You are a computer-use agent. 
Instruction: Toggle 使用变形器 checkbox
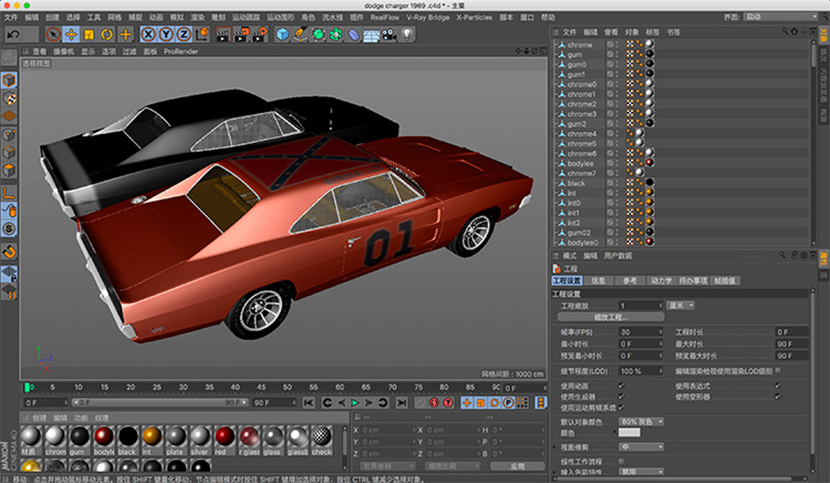778,396
